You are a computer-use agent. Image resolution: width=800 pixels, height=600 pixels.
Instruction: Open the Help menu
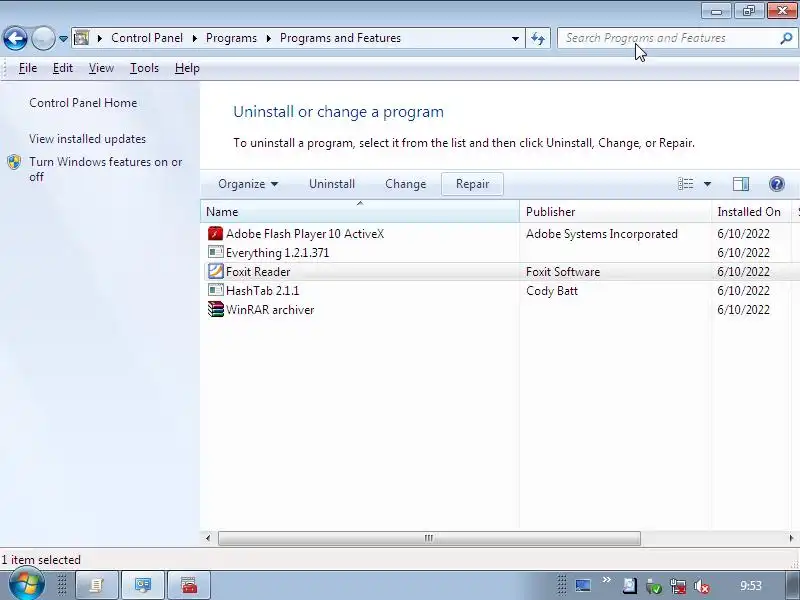tap(187, 68)
